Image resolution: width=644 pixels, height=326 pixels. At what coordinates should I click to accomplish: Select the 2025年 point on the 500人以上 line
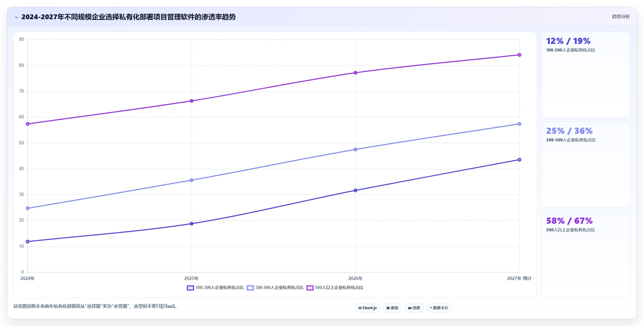click(192, 101)
